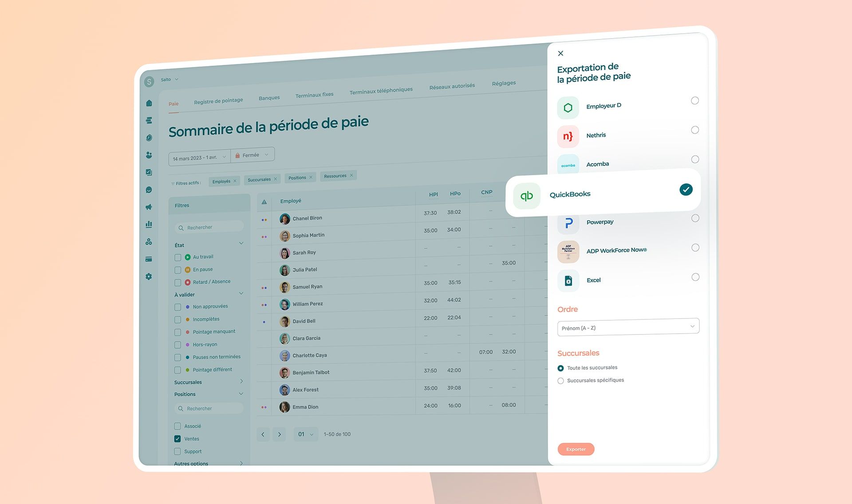Select Powerpay as export format
The height and width of the screenshot is (504, 852).
click(695, 218)
